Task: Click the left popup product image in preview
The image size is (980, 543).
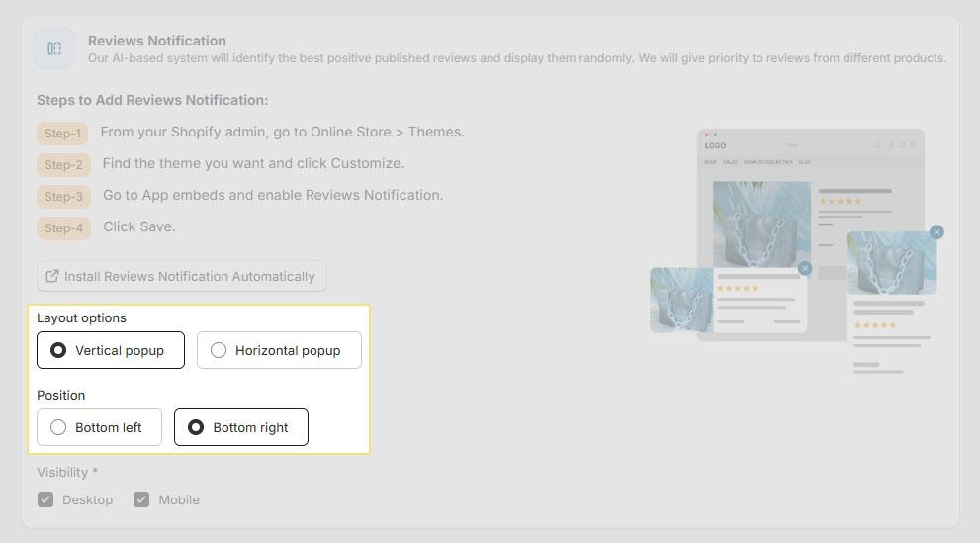Action: [681, 300]
